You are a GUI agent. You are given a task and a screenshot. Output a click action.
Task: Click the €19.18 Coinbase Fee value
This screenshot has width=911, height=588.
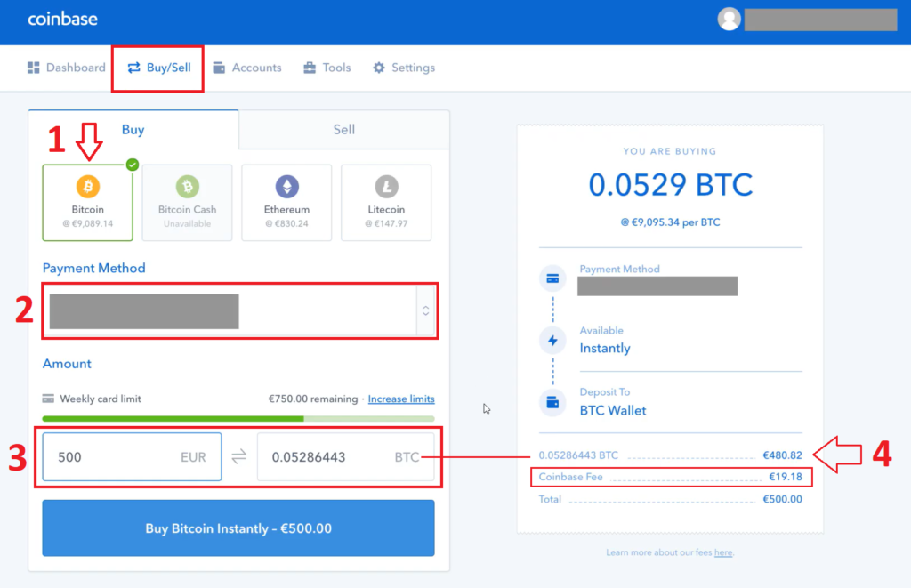(x=786, y=477)
